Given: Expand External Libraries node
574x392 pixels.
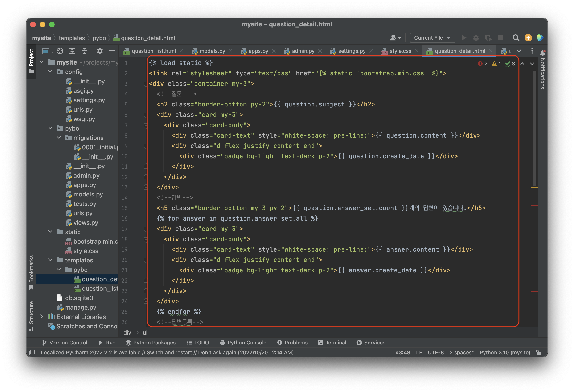Looking at the screenshot, I should 42,316.
